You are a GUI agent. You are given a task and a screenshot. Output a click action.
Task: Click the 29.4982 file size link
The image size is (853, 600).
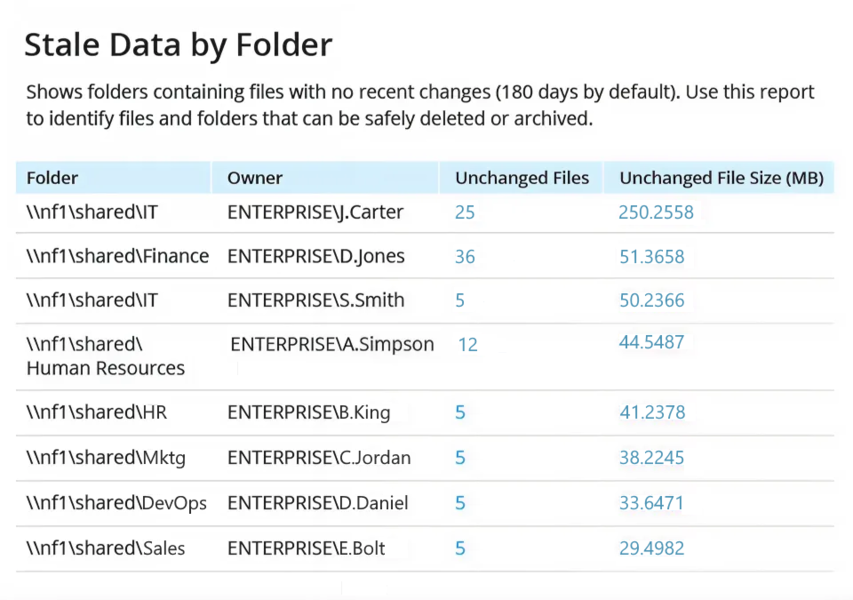(651, 548)
